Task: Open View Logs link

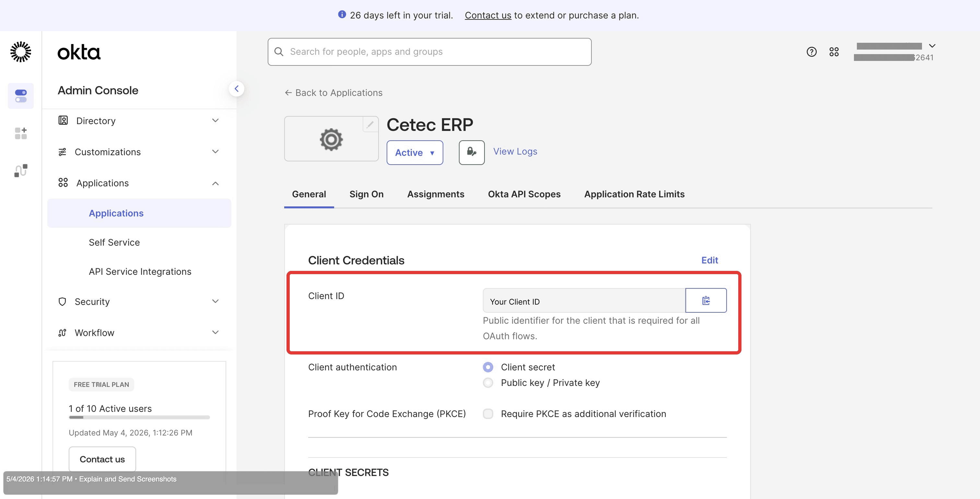Action: pyautogui.click(x=515, y=151)
